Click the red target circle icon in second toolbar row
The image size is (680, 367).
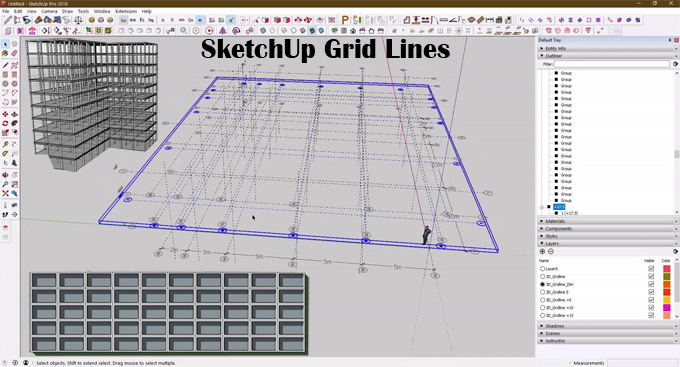(x=209, y=31)
